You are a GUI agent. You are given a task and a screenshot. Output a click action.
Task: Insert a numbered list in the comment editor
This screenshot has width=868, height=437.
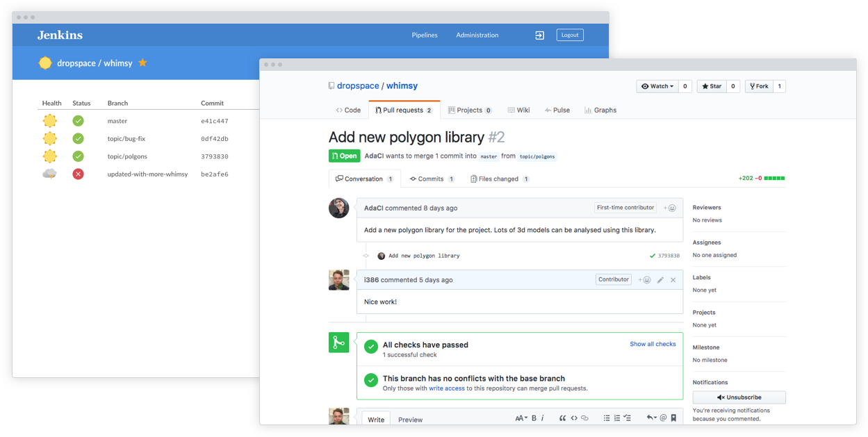[x=617, y=418]
